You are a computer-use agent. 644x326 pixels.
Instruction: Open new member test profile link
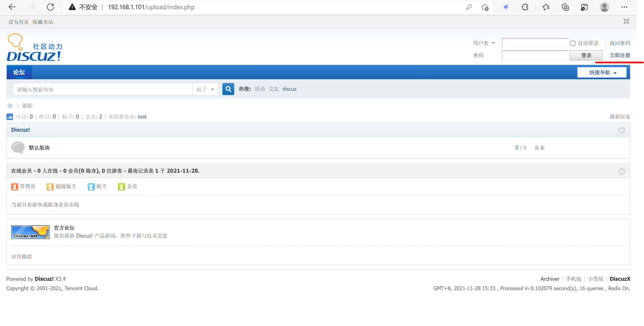point(142,117)
